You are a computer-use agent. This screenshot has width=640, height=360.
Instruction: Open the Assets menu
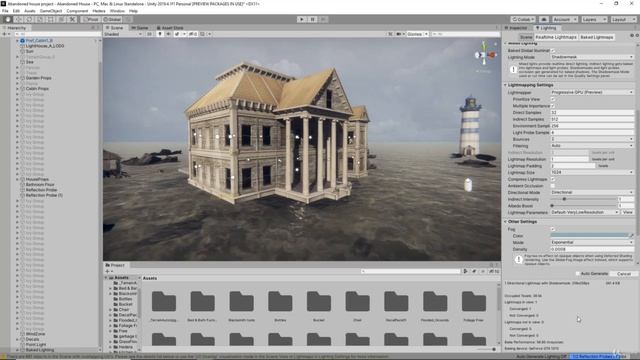30,11
